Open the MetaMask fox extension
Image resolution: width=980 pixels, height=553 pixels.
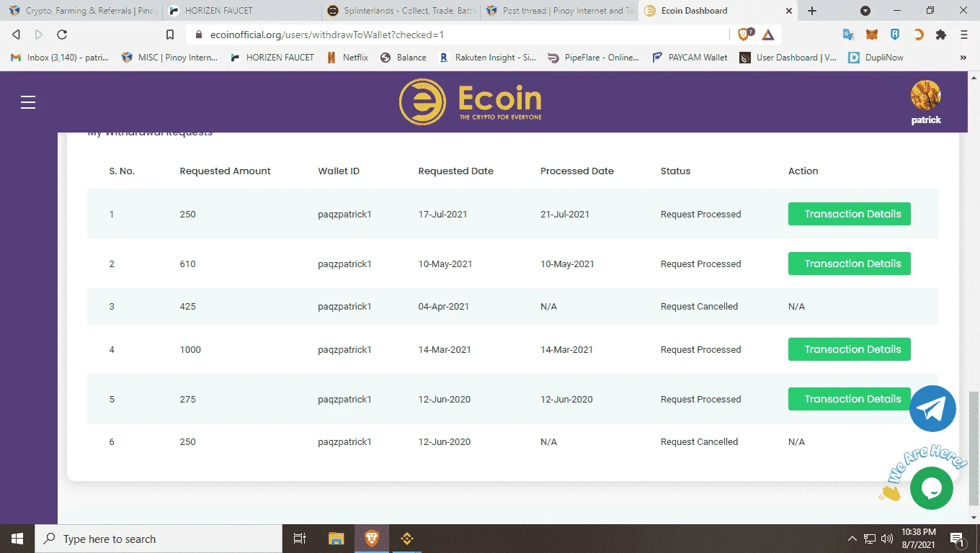(871, 35)
